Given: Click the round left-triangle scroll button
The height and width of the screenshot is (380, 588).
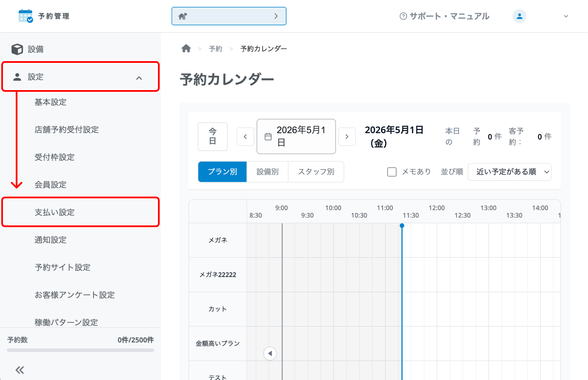Looking at the screenshot, I should pos(270,353).
